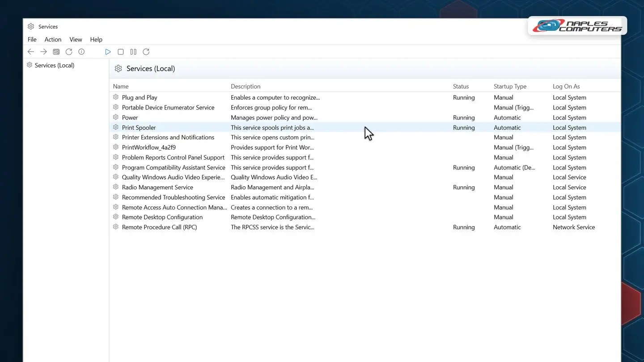Start the service with the play icon
This screenshot has width=644, height=362.
pos(108,52)
